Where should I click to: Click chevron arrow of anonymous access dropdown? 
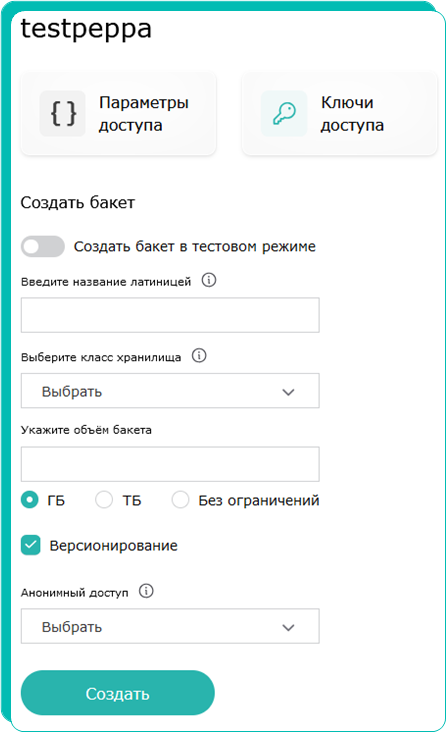[x=289, y=627]
